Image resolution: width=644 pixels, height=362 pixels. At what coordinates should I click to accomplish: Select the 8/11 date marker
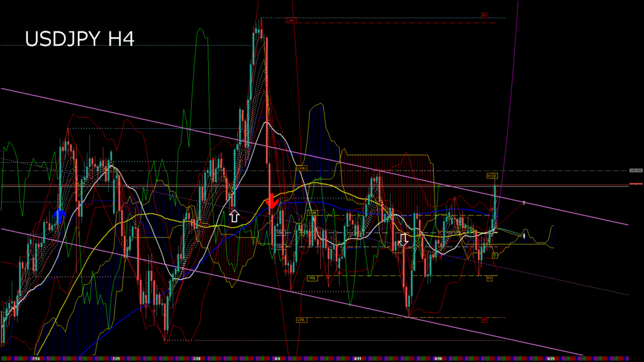357,359
